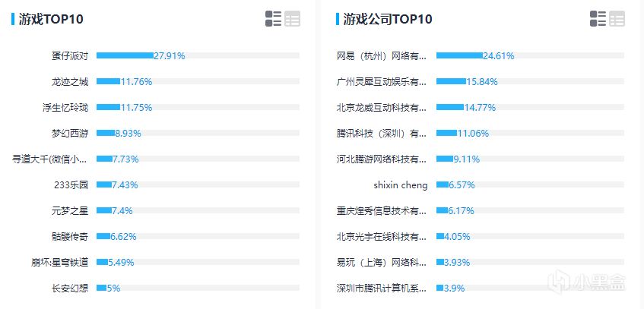Select list chart view in 游戏公司TOP10 panel
The height and width of the screenshot is (309, 644).
click(x=598, y=19)
